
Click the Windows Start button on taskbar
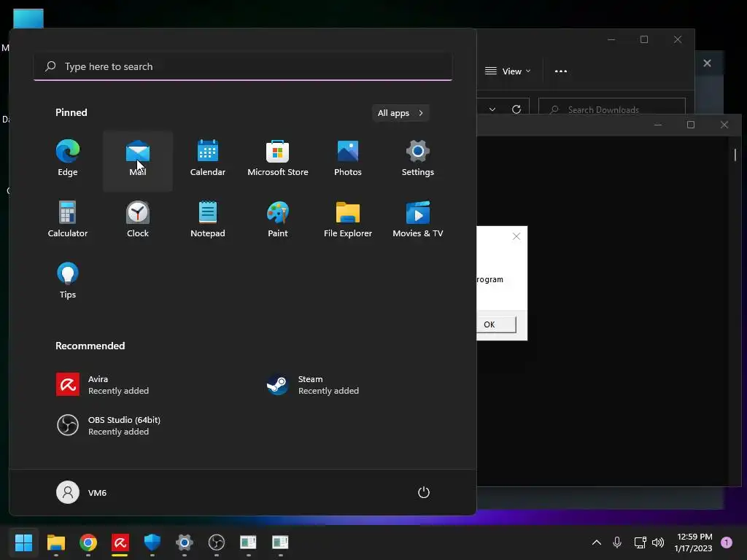pos(23,542)
